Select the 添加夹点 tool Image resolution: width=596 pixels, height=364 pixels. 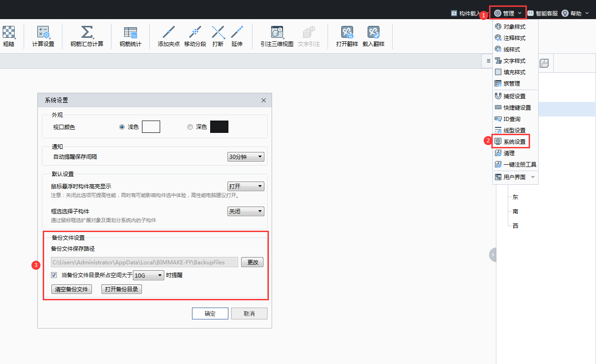coord(169,36)
